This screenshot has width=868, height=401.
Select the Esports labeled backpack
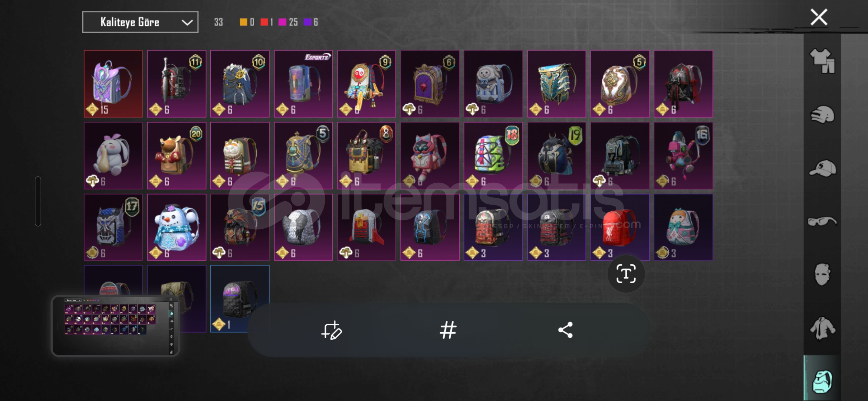pos(303,84)
